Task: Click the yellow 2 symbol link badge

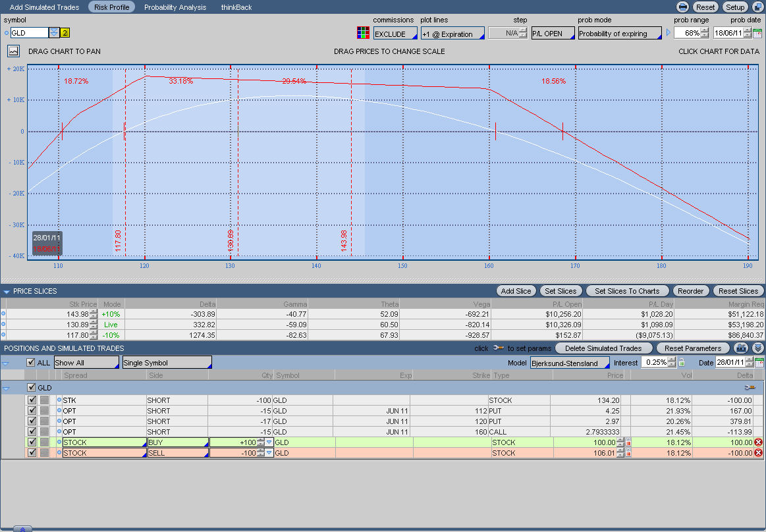Action: tap(65, 33)
